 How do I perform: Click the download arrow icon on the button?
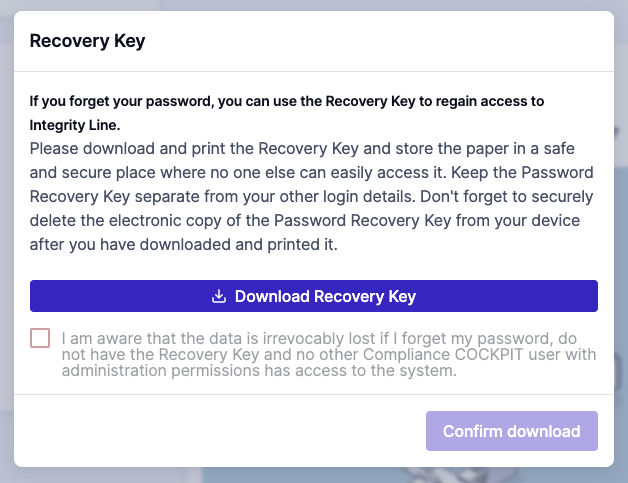coord(220,297)
